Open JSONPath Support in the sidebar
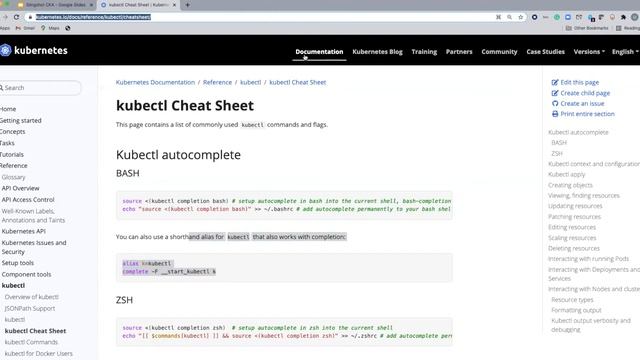 pos(30,309)
